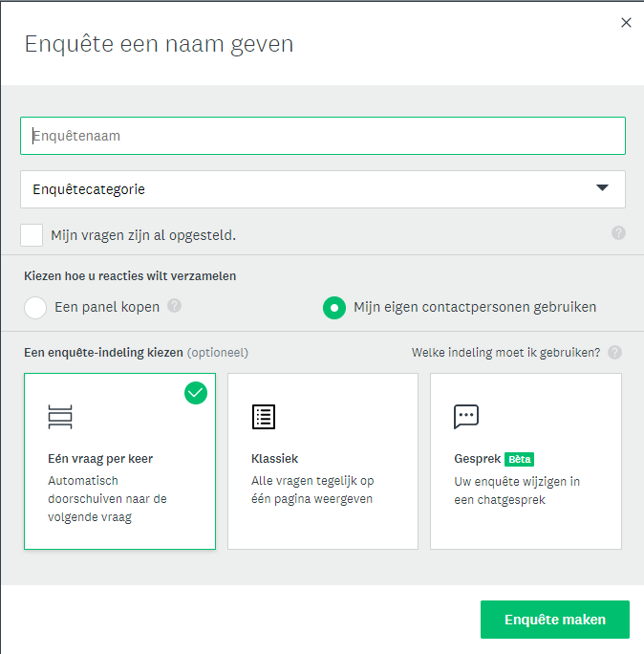Image resolution: width=644 pixels, height=654 pixels.
Task: Select the 'Eén vraag per keer' layout card
Action: [120, 461]
